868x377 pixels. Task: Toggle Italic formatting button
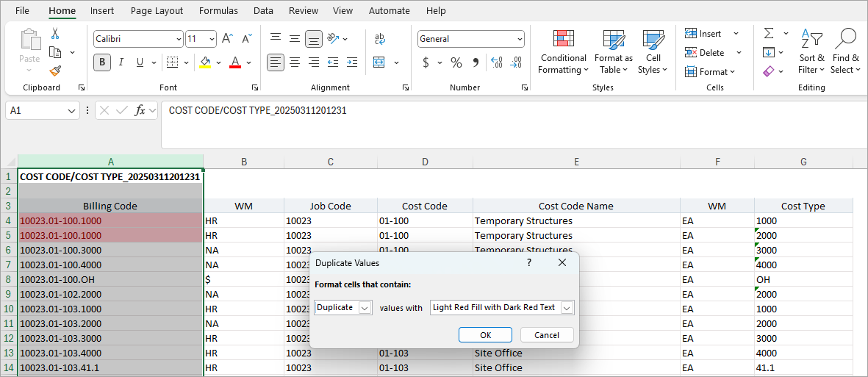(x=121, y=62)
